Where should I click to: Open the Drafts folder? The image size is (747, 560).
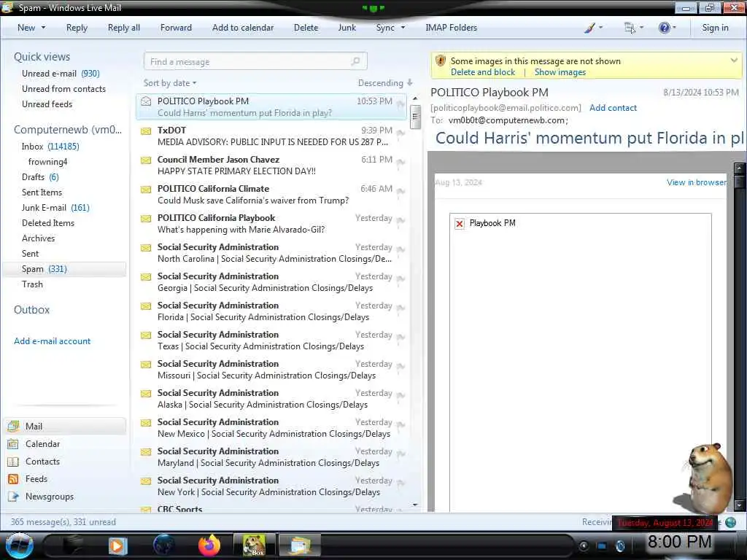click(x=40, y=177)
